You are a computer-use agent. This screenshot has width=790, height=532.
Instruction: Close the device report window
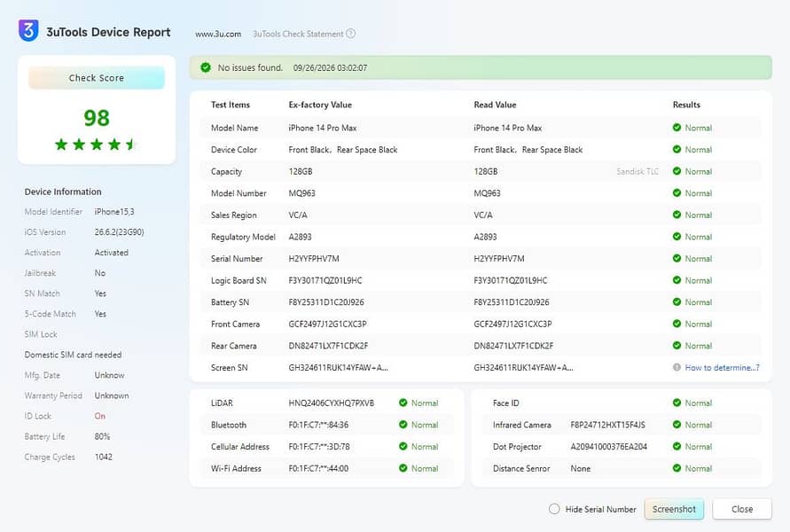click(x=742, y=509)
